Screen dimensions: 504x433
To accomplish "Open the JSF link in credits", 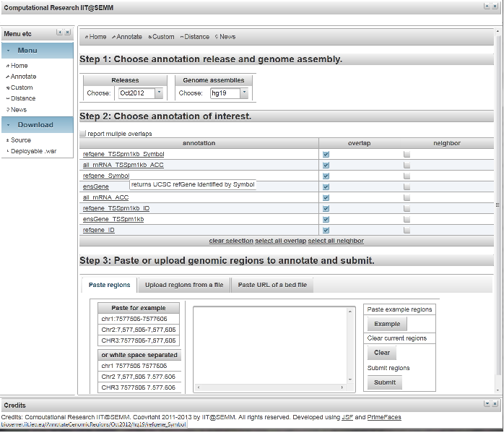I will coord(347,417).
